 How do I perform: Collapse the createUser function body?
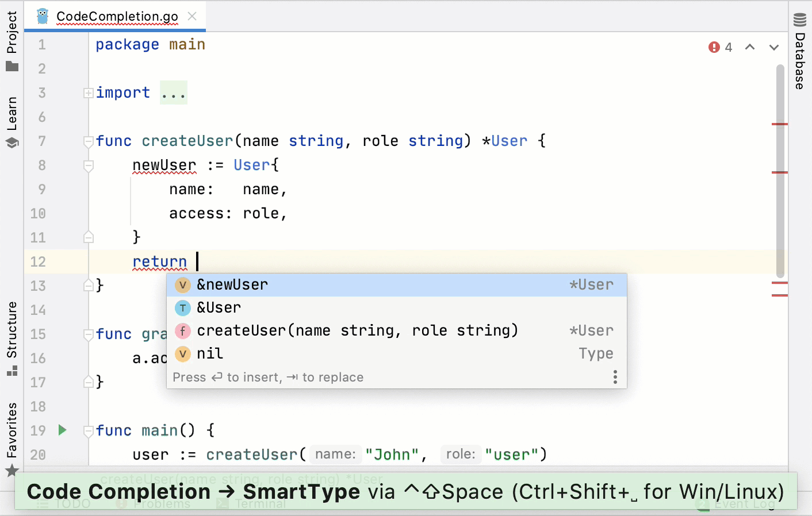[x=89, y=141]
